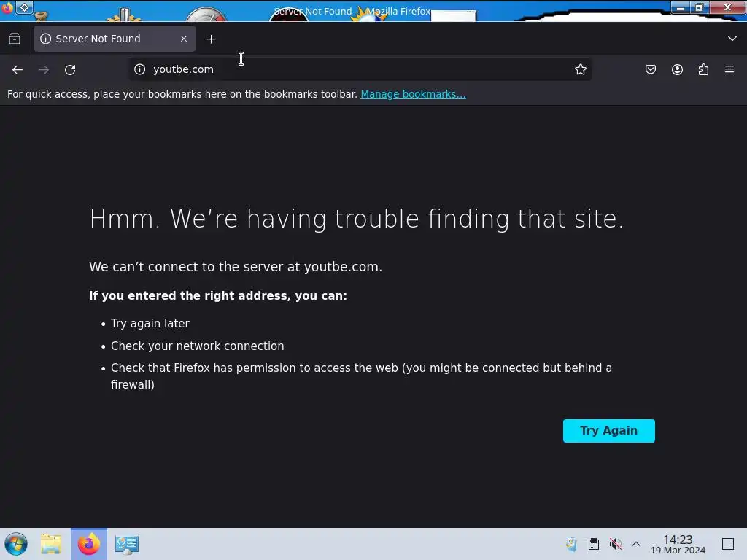Expand the List all tabs chevron

coord(732,39)
